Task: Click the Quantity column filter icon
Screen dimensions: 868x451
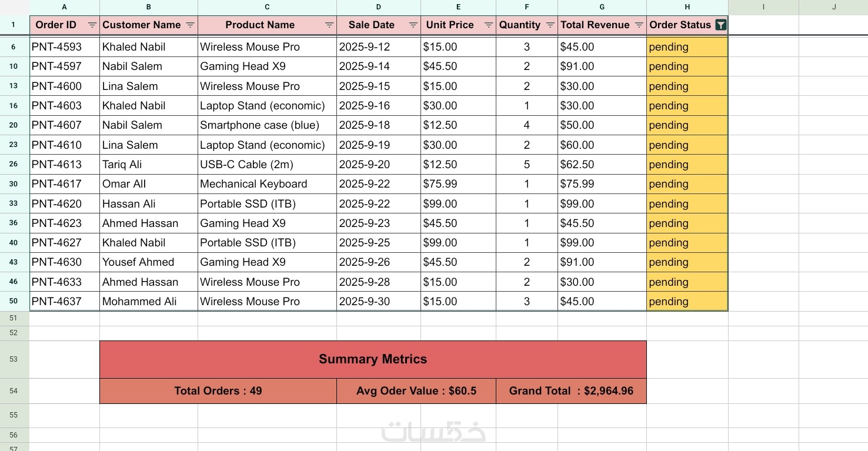Action: [x=550, y=25]
